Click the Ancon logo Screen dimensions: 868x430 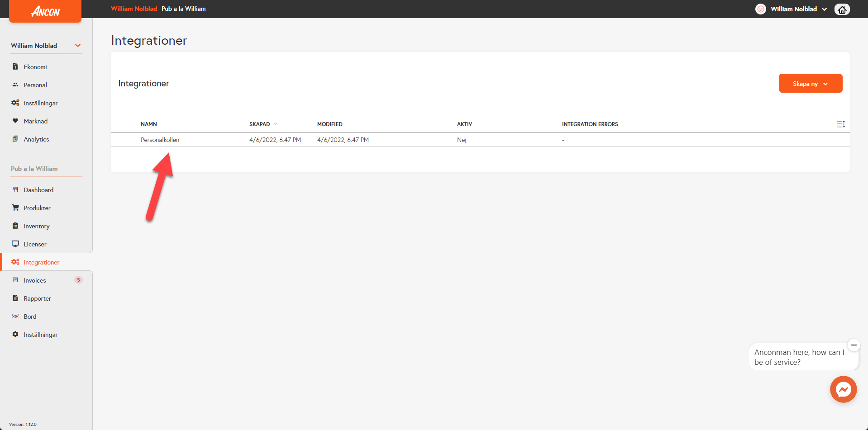[45, 11]
